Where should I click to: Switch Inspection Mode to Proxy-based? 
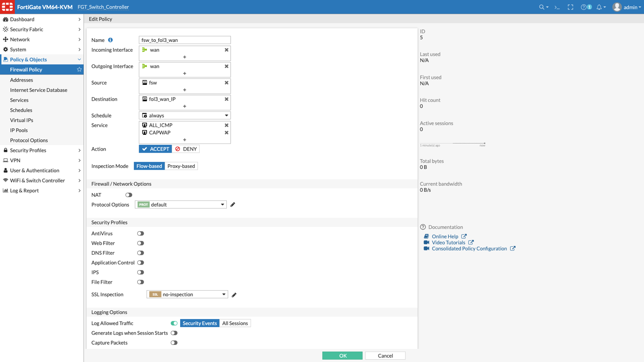pos(181,166)
